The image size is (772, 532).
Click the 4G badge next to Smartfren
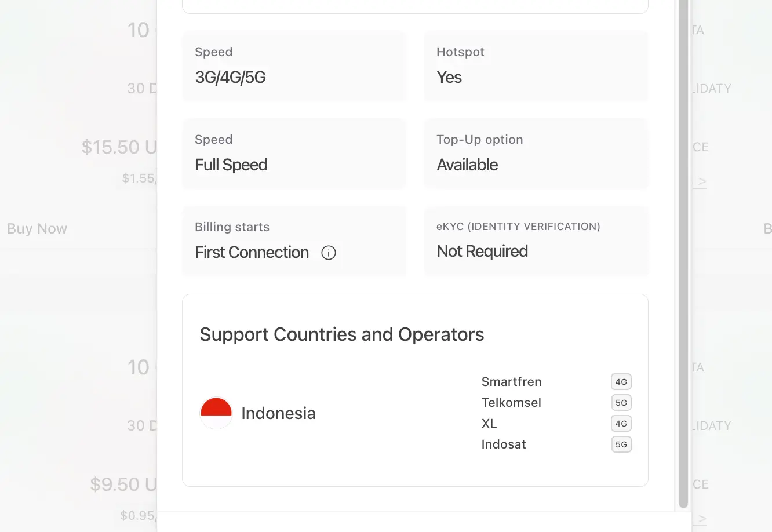click(621, 382)
